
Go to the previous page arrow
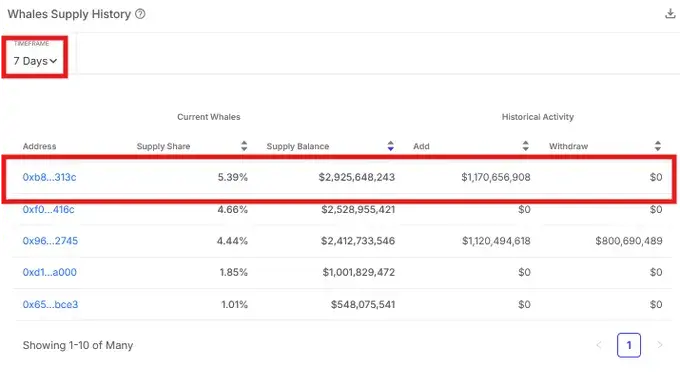(x=599, y=345)
